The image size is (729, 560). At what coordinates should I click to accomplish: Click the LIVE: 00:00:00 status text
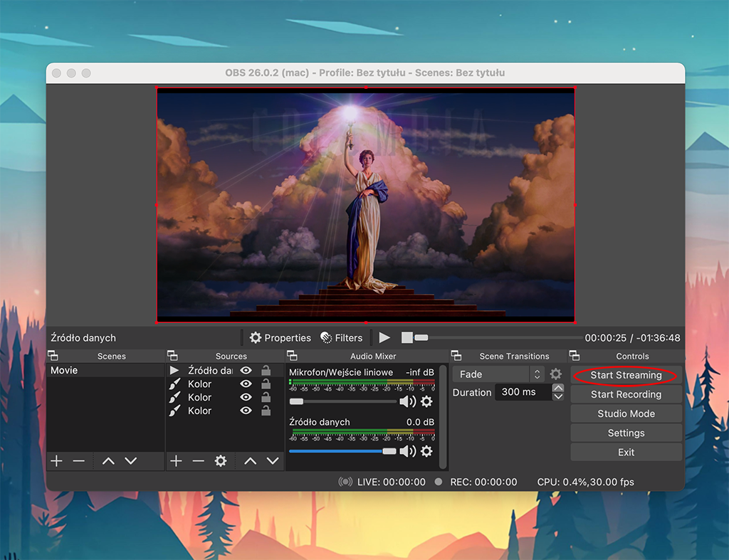(x=391, y=482)
